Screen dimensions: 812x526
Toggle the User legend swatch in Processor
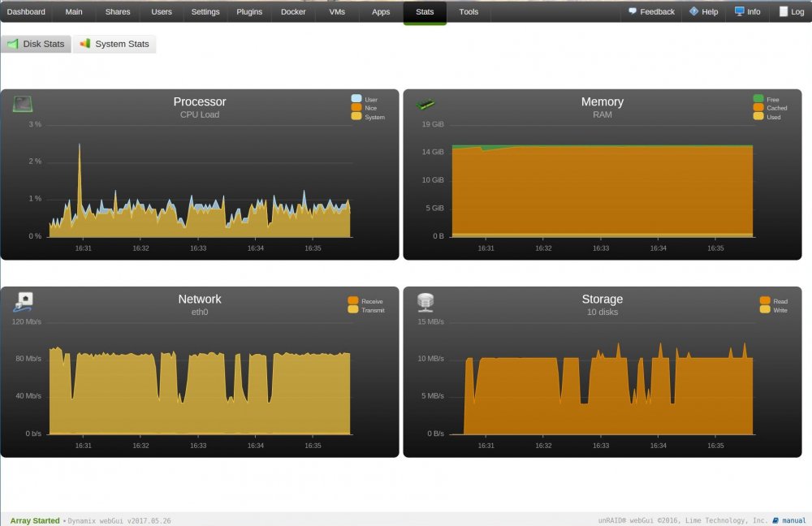click(x=356, y=98)
